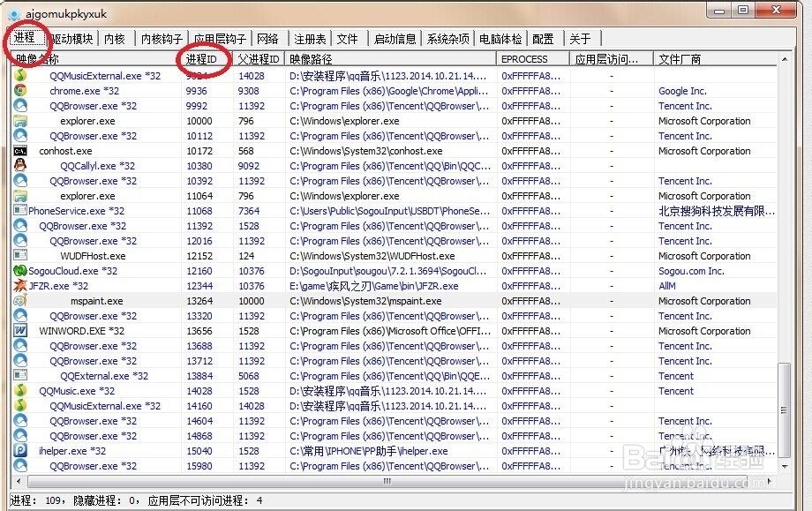Click QQBrowser icon in PID 9992 row
The image size is (812, 511).
click(20, 106)
